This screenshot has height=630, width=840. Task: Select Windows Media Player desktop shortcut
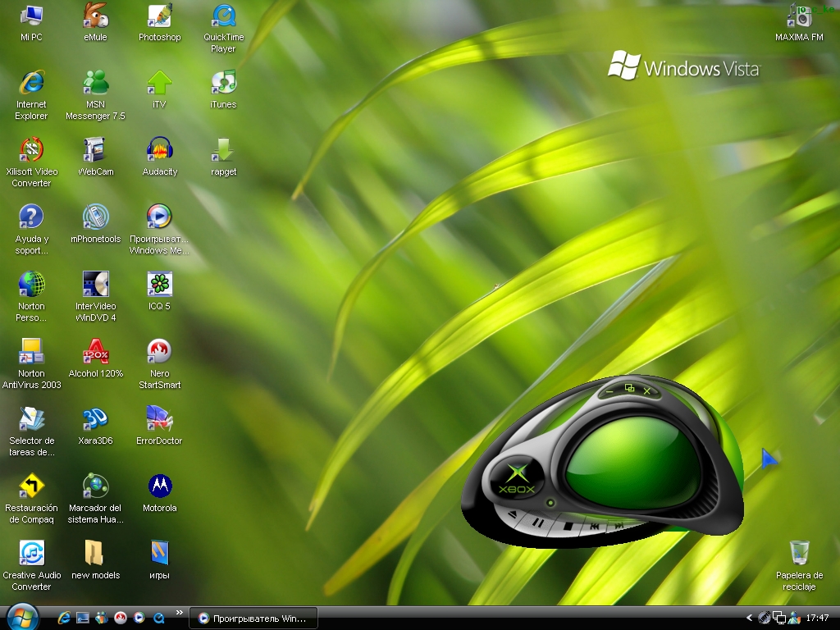click(x=160, y=217)
